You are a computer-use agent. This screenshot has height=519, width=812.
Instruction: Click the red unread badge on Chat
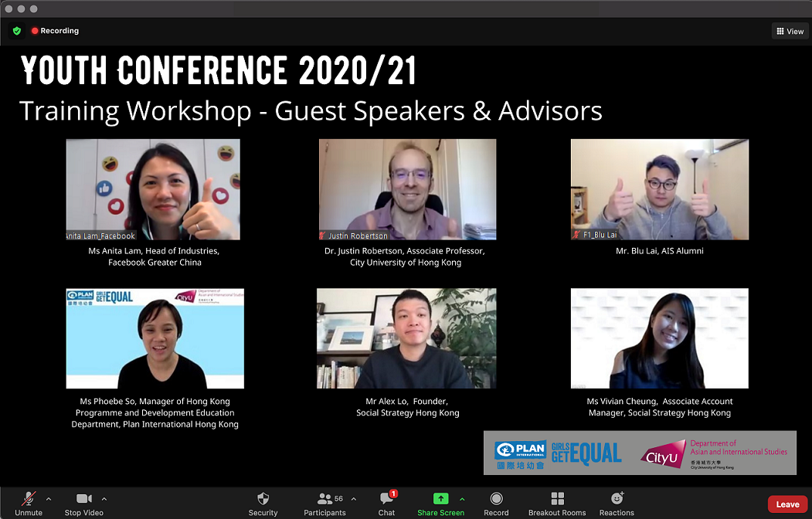coord(393,494)
